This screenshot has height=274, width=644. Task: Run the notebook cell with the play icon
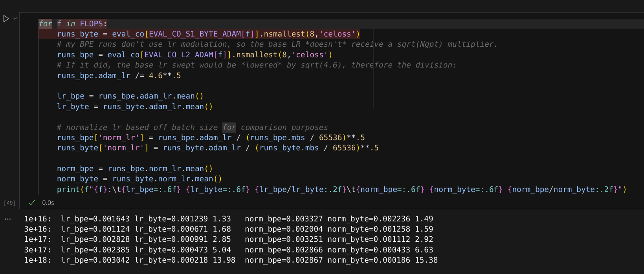tap(6, 18)
